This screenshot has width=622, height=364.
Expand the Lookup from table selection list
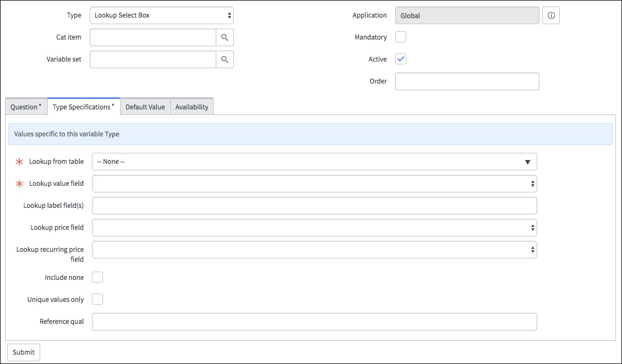click(314, 161)
